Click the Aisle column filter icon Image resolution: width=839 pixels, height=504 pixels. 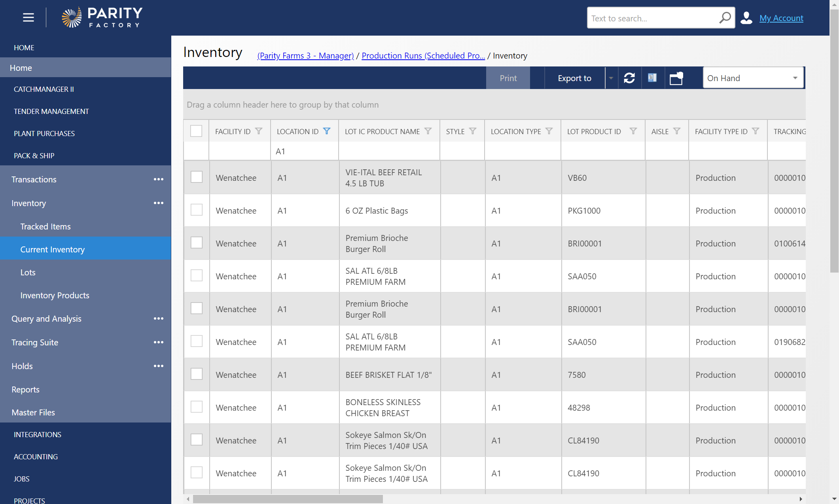coord(677,131)
